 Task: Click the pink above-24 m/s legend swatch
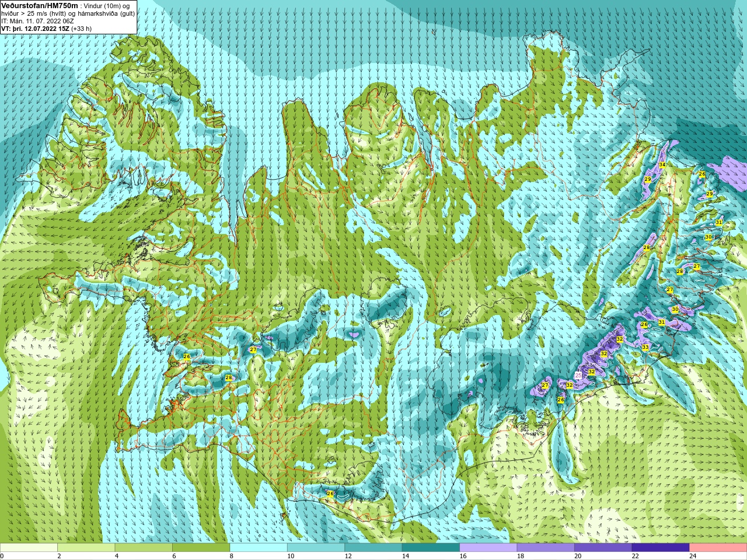718,548
